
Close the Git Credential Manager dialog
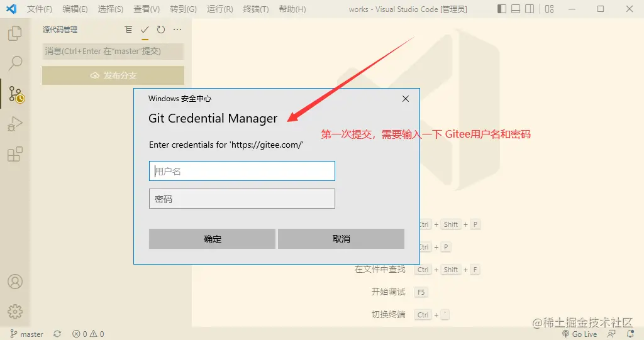[406, 99]
